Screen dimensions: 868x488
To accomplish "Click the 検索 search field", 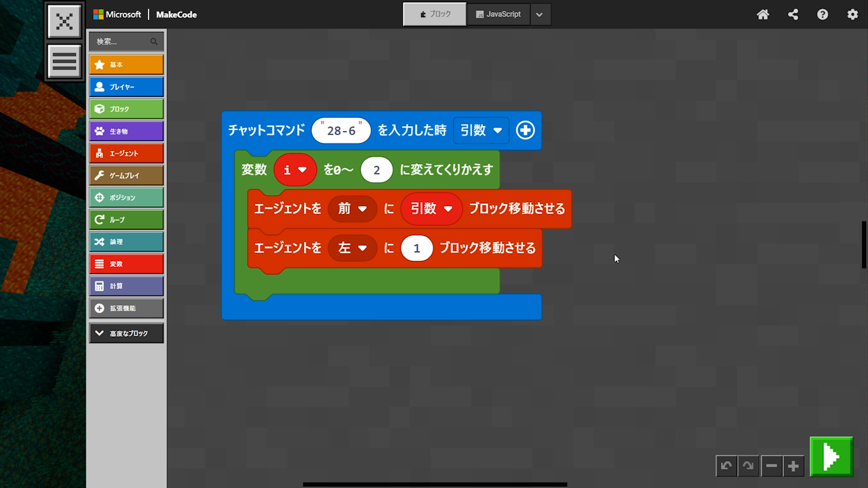I will pyautogui.click(x=122, y=41).
